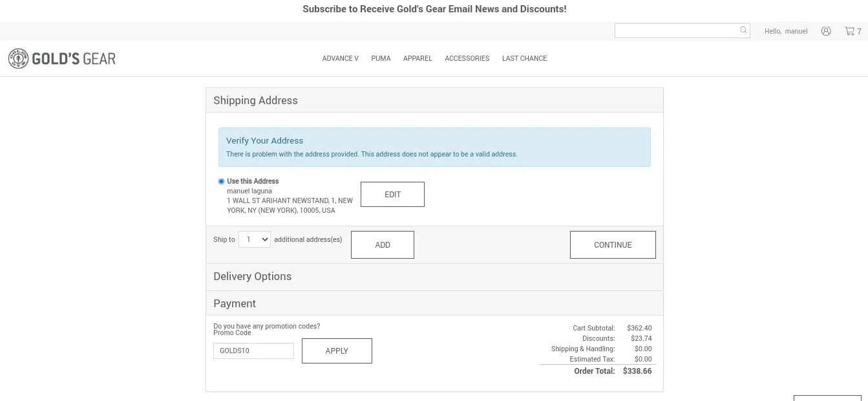Click the EDIT address button
Screen dimensions: 868x401
(x=392, y=195)
